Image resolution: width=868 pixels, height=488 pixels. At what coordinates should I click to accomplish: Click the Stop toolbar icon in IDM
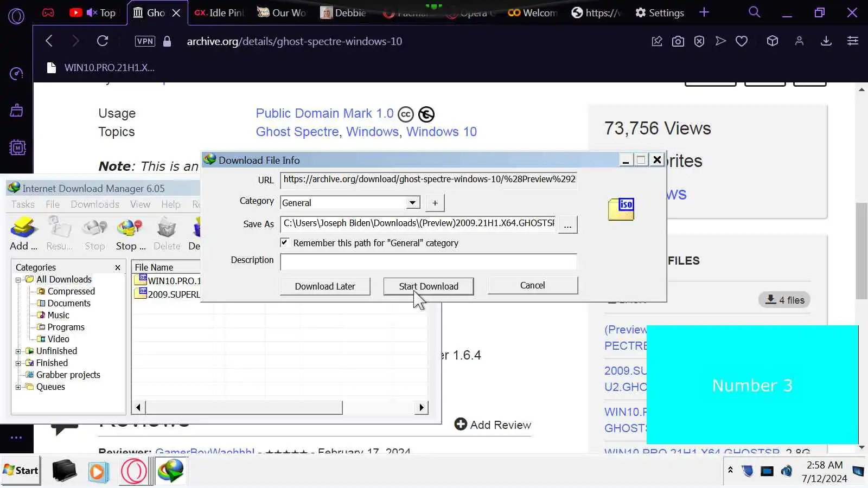(x=95, y=234)
